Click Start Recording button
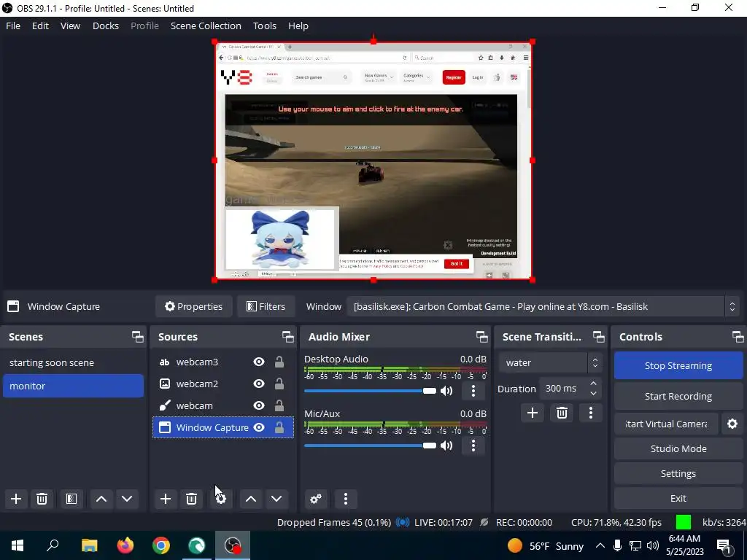Image resolution: width=747 pixels, height=560 pixels. [x=678, y=396]
